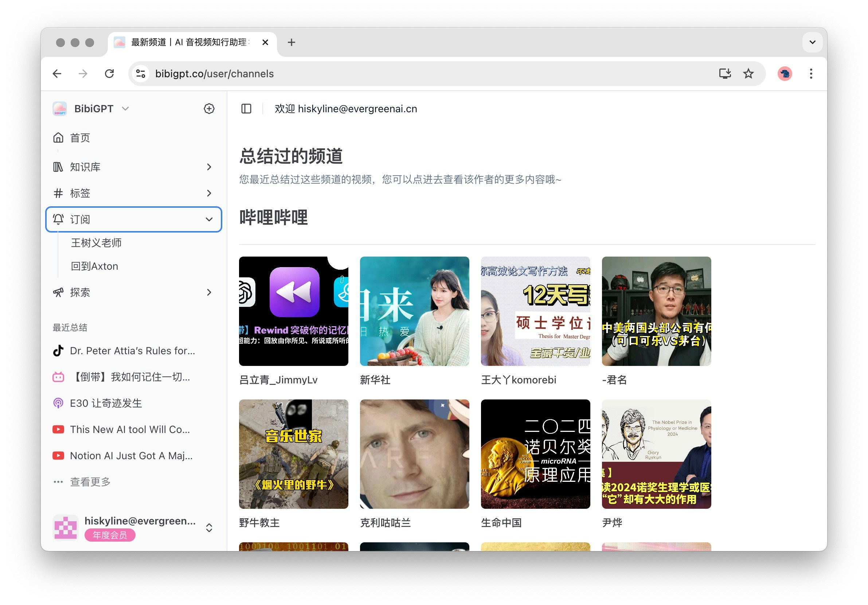Screen dimensions: 868x605
Task: Click 查看更多 to view more summaries
Action: 90,482
